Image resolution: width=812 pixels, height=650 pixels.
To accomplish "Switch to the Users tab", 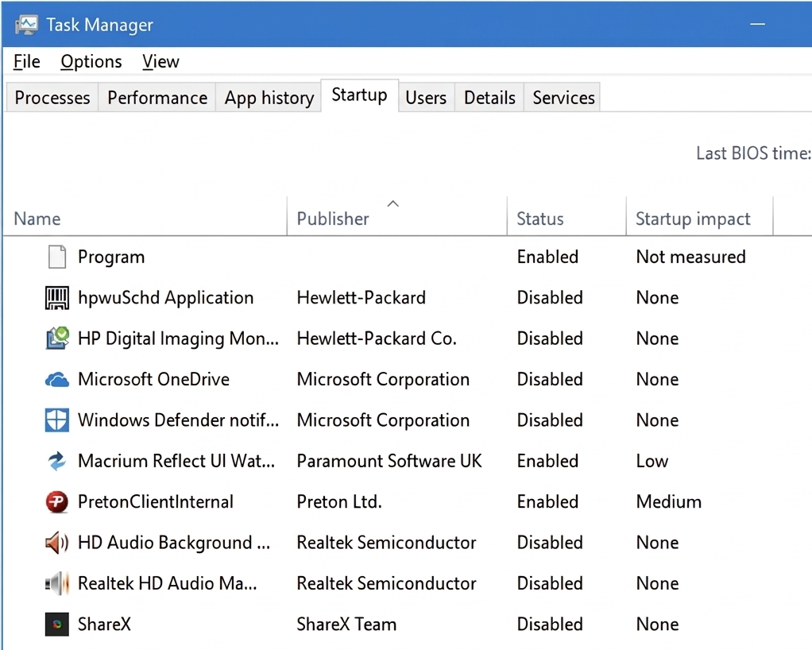I will pyautogui.click(x=426, y=98).
